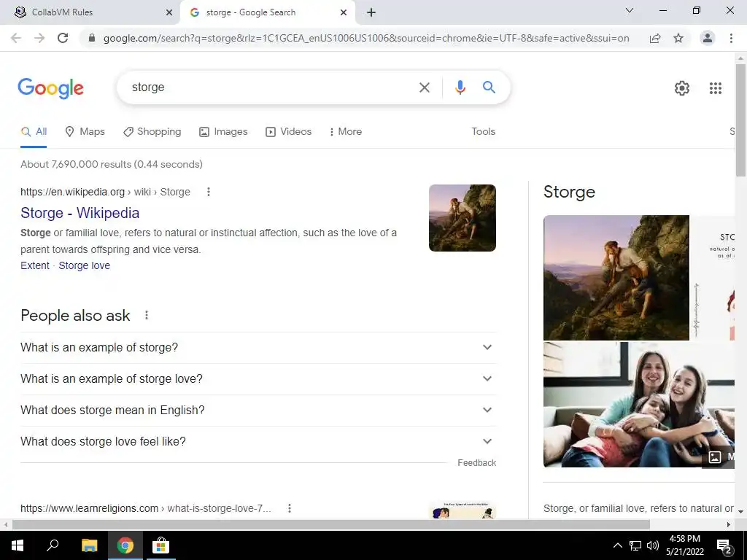Switch to Images results

tap(223, 132)
